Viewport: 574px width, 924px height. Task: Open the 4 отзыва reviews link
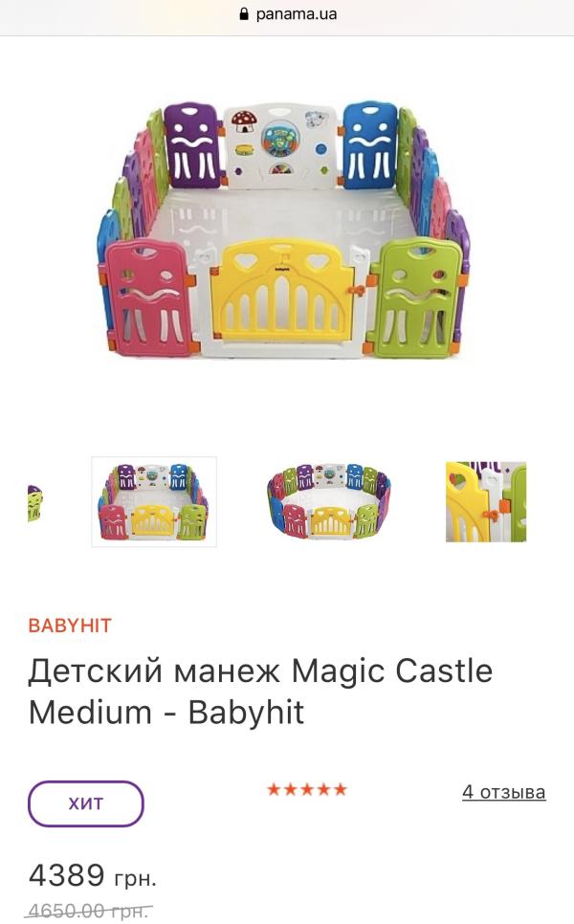coord(504,791)
